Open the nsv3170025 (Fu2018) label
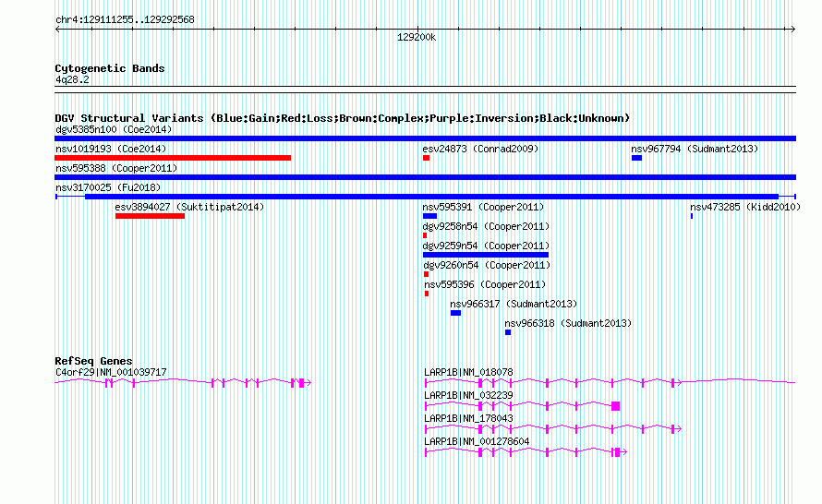822x504 pixels. (x=108, y=187)
